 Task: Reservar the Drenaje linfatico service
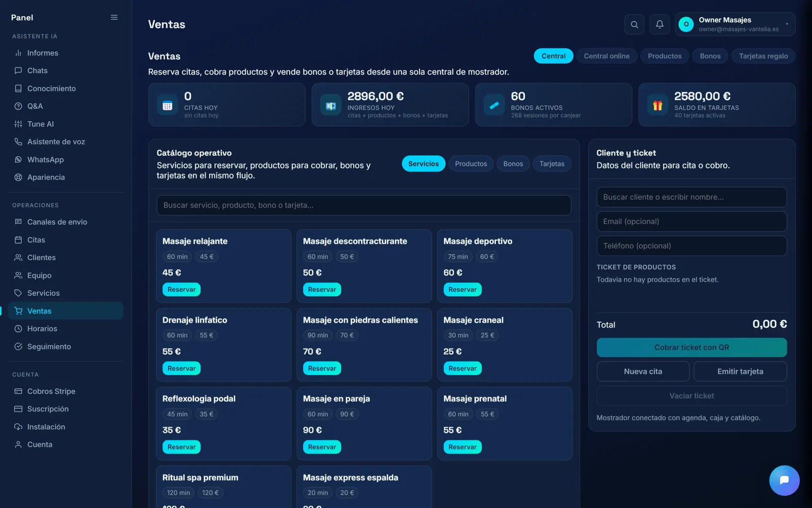(x=182, y=368)
